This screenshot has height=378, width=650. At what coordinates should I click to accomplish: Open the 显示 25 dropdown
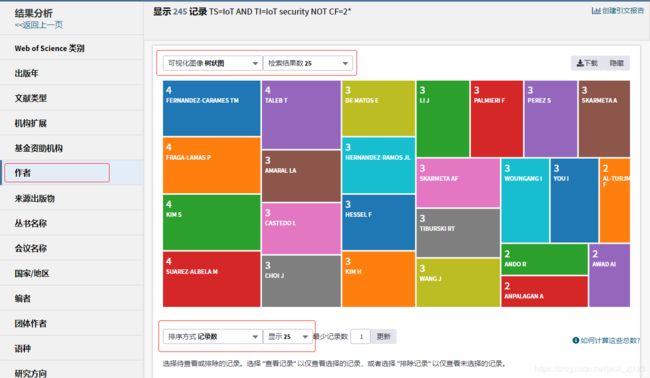click(x=288, y=337)
